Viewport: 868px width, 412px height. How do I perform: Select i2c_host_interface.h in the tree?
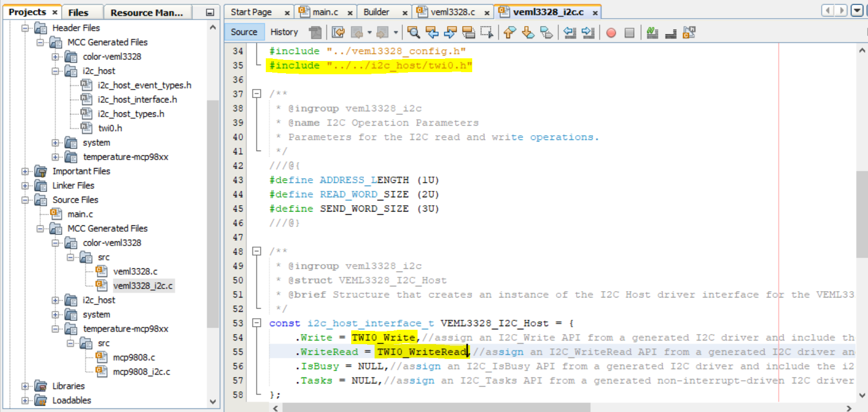(137, 99)
